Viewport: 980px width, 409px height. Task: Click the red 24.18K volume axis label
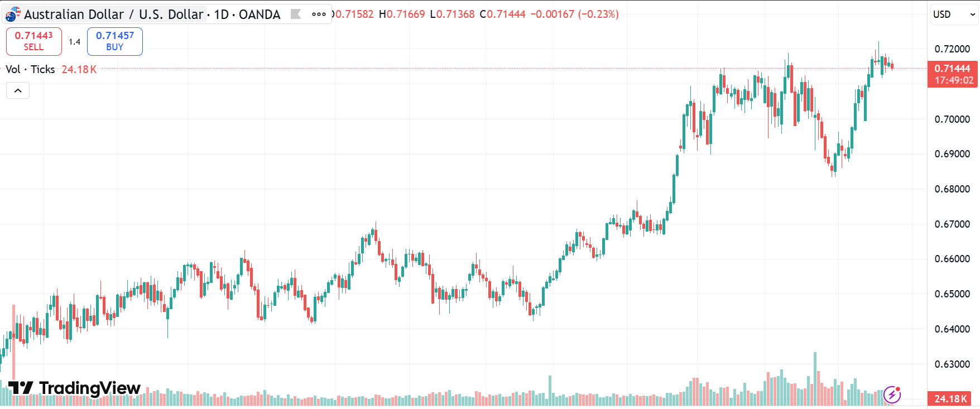pos(950,398)
